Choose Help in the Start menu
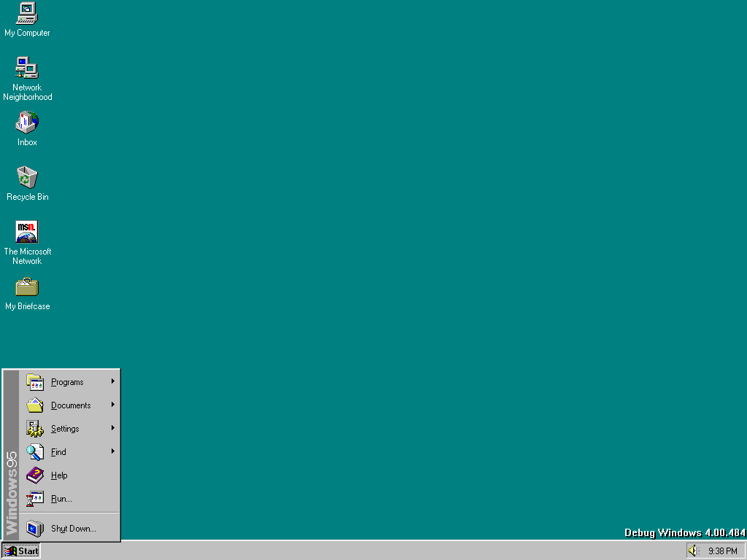This screenshot has width=747, height=560. coord(69,475)
